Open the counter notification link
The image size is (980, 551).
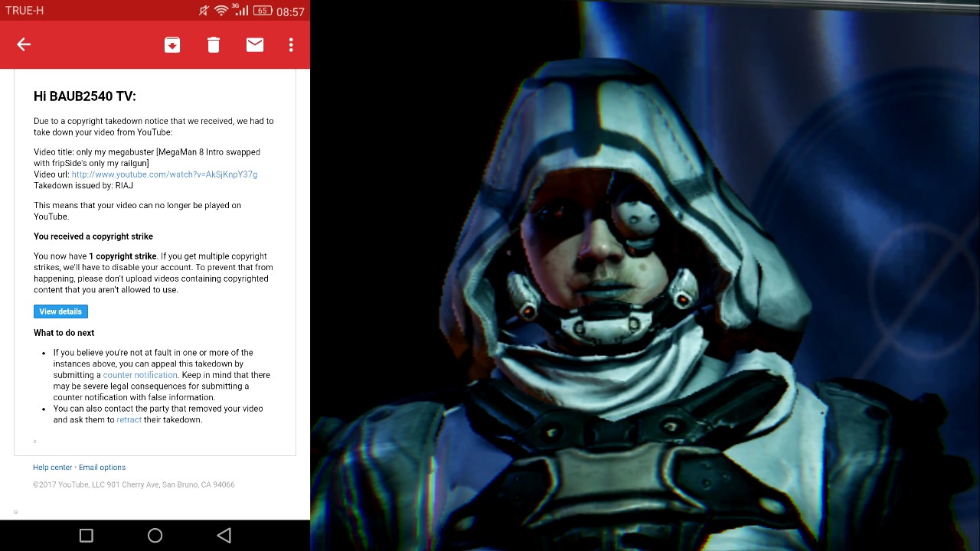point(140,375)
